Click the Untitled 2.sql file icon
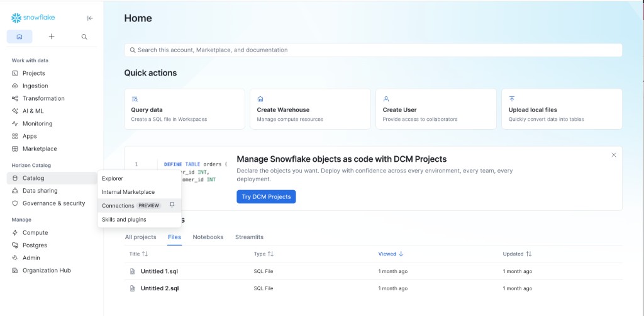 click(132, 288)
